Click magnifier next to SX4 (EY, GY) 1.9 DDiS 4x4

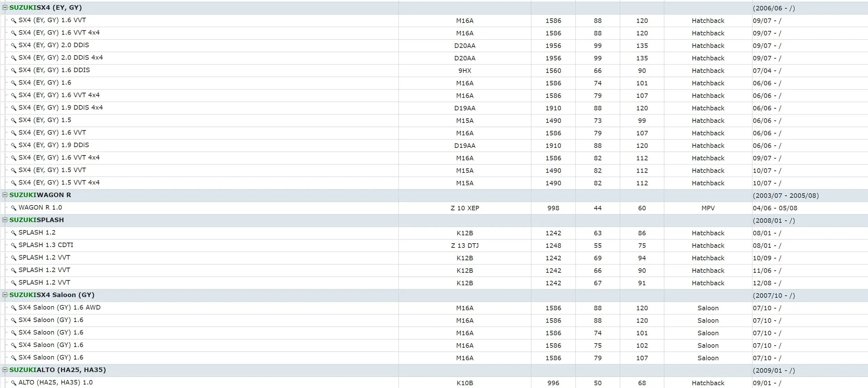click(x=14, y=108)
